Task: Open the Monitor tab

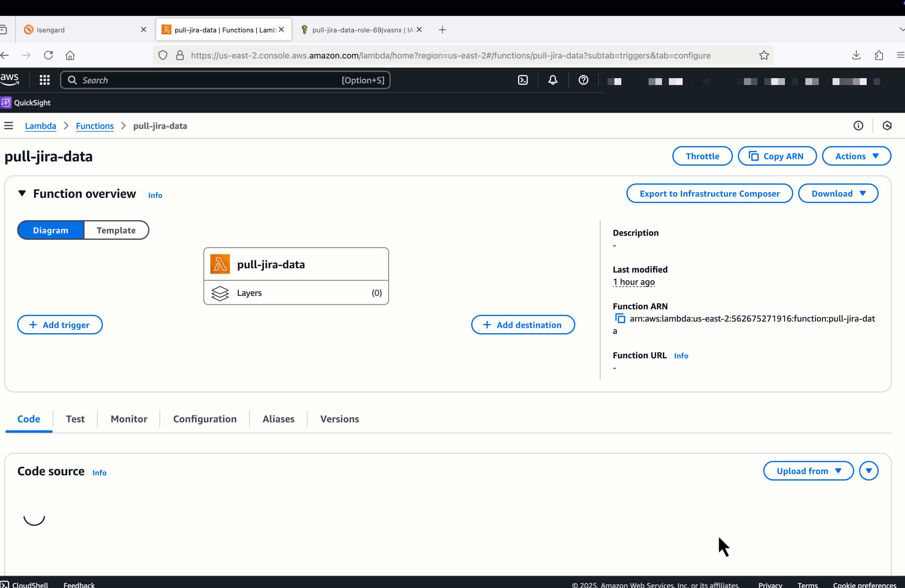Action: (x=129, y=419)
